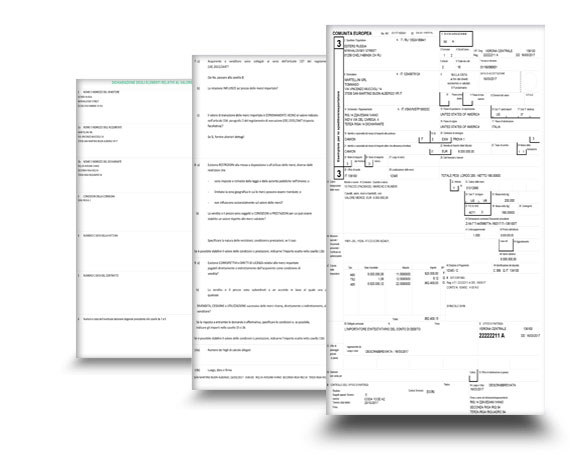The width and height of the screenshot is (570, 463).
Task: Click the green title of left document
Action: click(152, 82)
